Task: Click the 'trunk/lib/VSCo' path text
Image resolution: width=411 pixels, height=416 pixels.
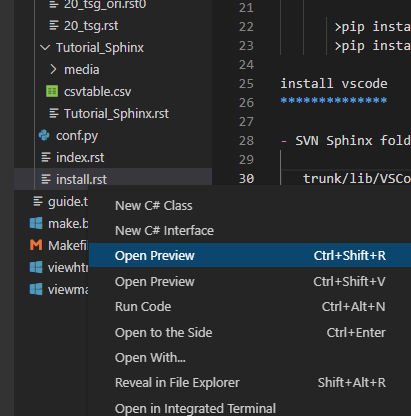Action: pyautogui.click(x=357, y=179)
